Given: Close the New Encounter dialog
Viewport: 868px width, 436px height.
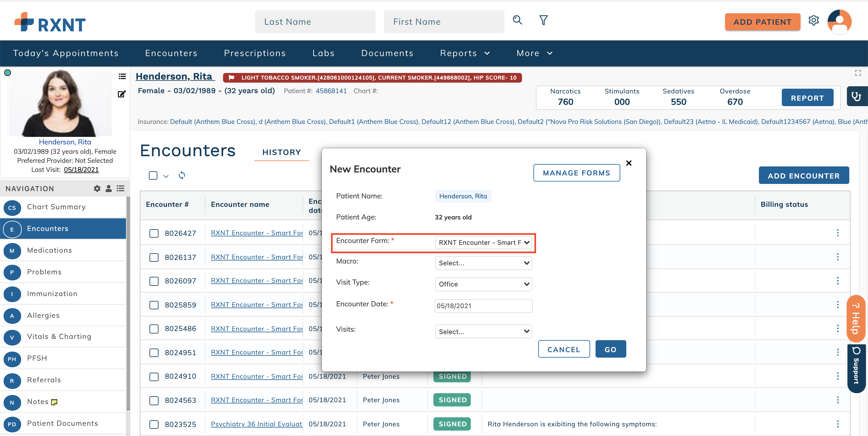Looking at the screenshot, I should (629, 163).
